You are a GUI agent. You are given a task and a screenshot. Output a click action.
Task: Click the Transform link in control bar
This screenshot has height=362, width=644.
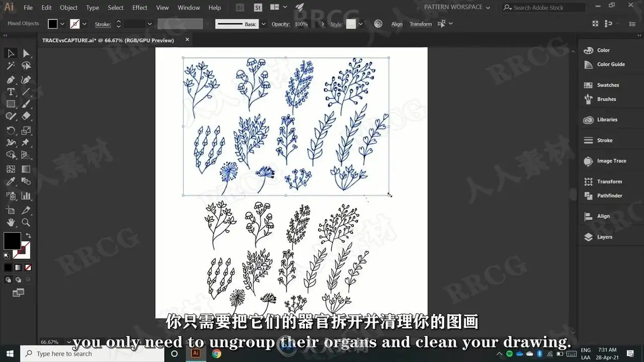pos(421,24)
